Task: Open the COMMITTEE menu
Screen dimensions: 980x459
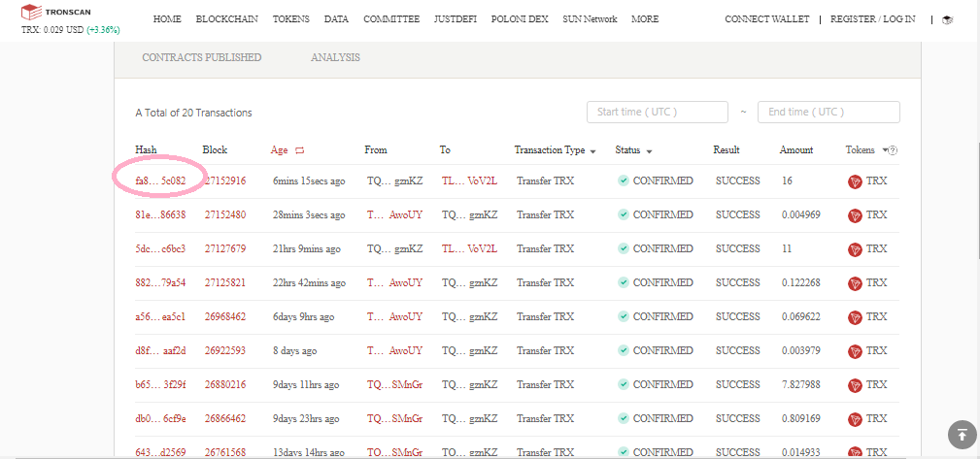Action: 391,19
